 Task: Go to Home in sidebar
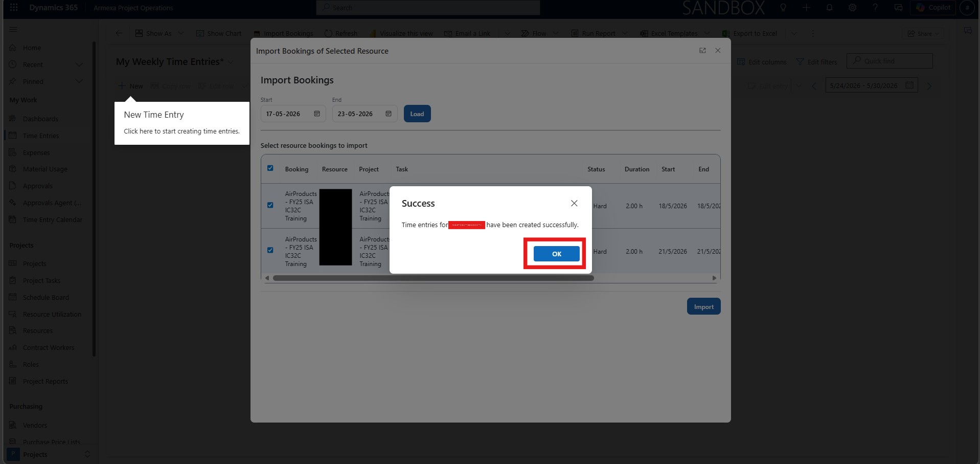pos(32,48)
